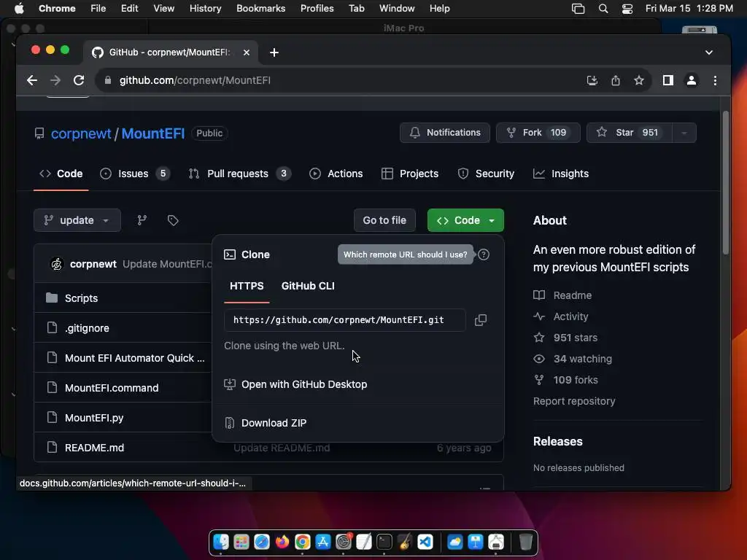Copy the HTTPS clone URL to clipboard
747x560 pixels.
480,320
